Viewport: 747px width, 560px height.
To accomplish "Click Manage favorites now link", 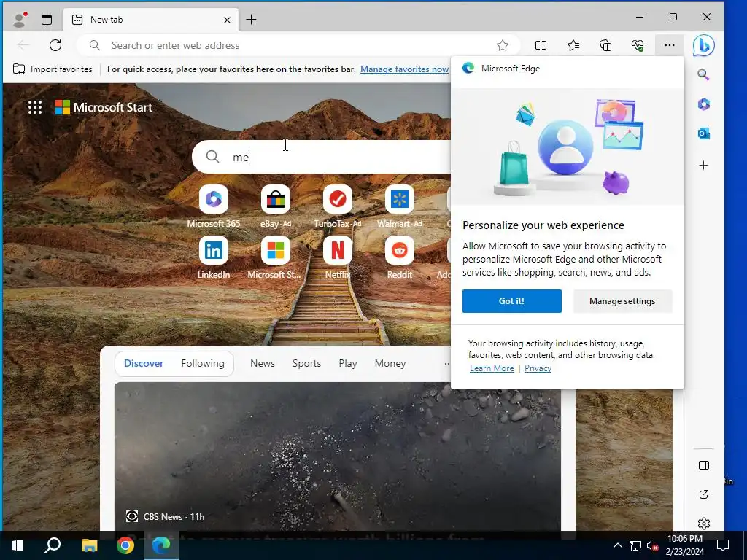I will [x=404, y=69].
